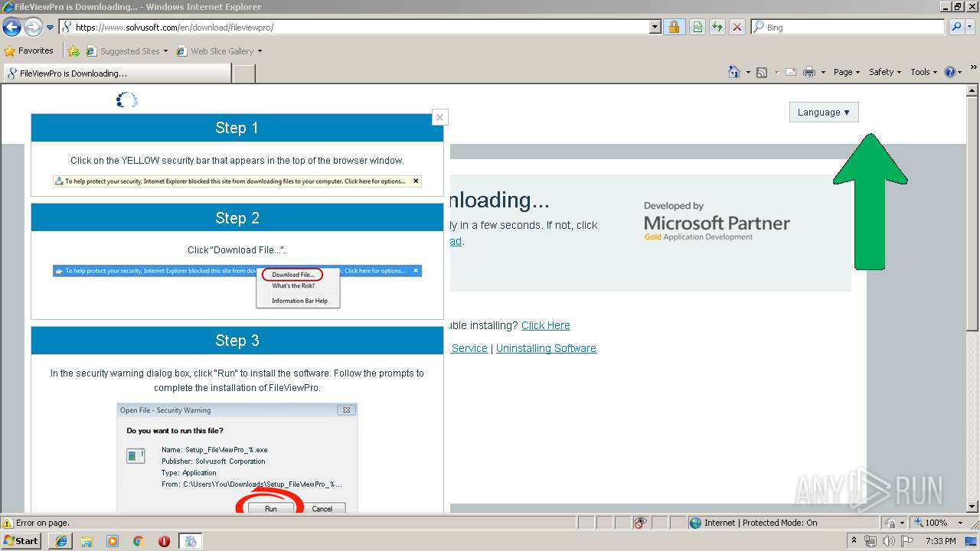The width and height of the screenshot is (980, 551).
Task: Open the Windows Start menu
Action: click(21, 541)
